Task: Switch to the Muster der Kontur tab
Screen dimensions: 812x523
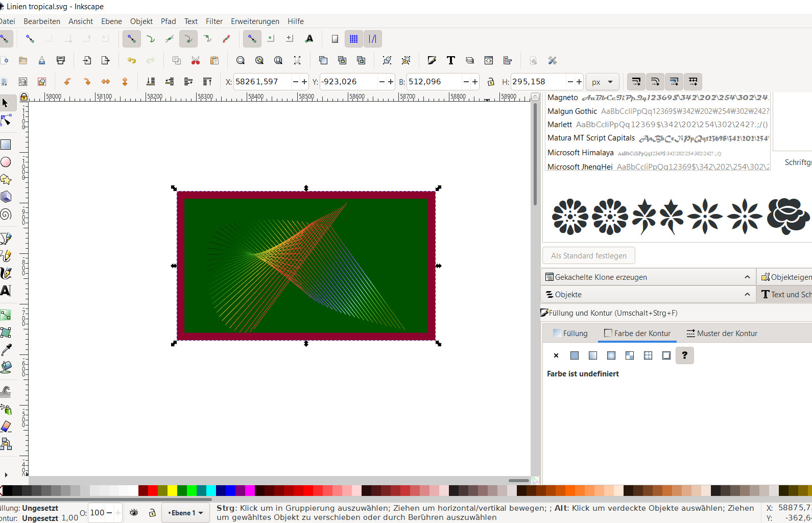Action: pos(722,334)
